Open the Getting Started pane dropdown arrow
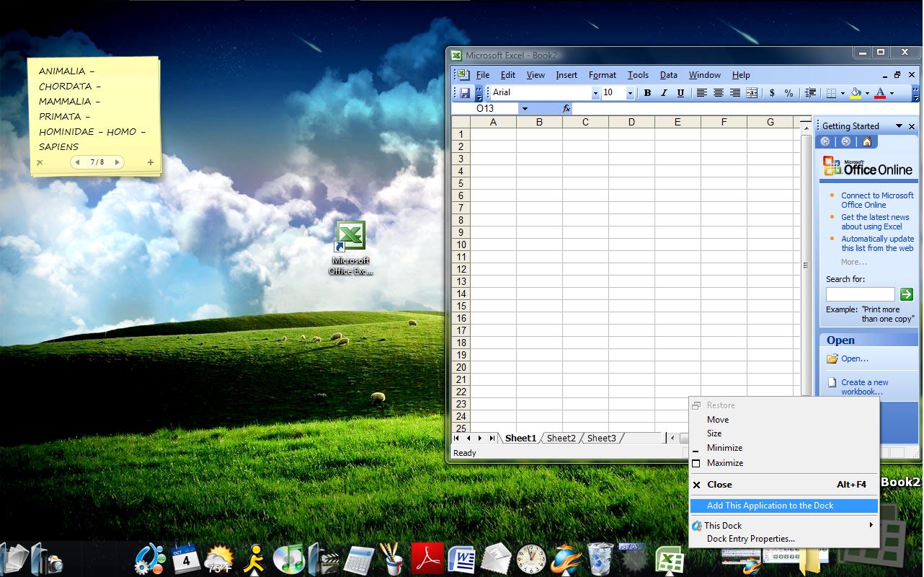 [x=899, y=126]
